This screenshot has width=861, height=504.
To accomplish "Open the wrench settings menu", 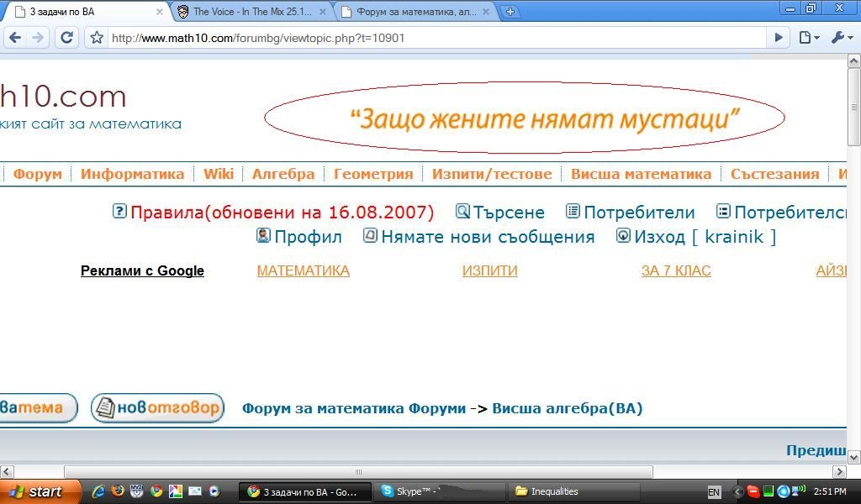I will (x=841, y=37).
